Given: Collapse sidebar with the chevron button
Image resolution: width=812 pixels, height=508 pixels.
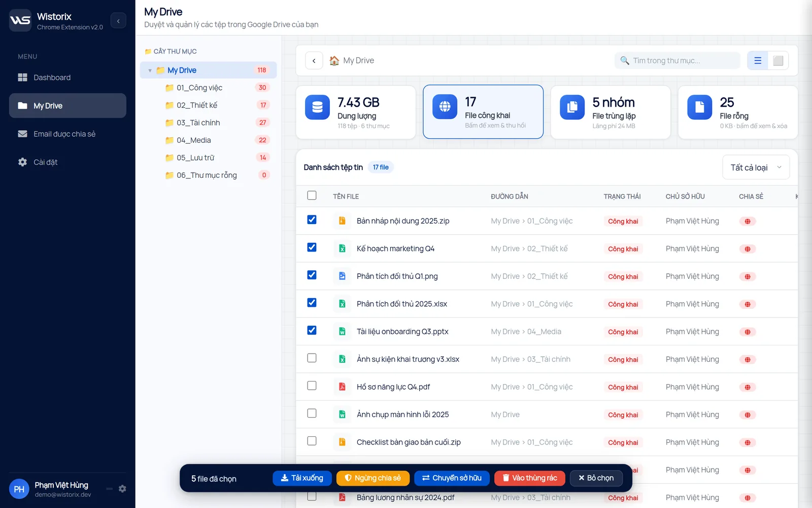Looking at the screenshot, I should pos(118,21).
